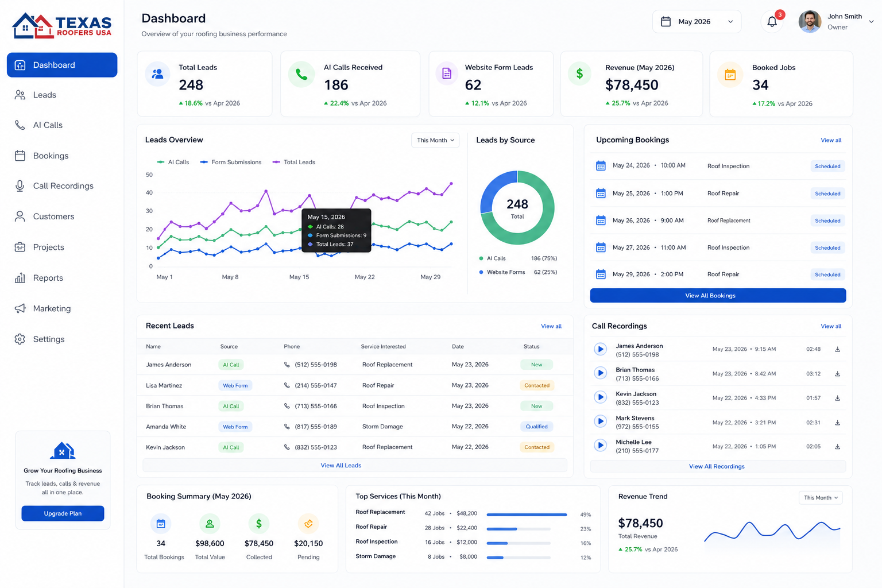Click the View All Leads button

coord(355,466)
